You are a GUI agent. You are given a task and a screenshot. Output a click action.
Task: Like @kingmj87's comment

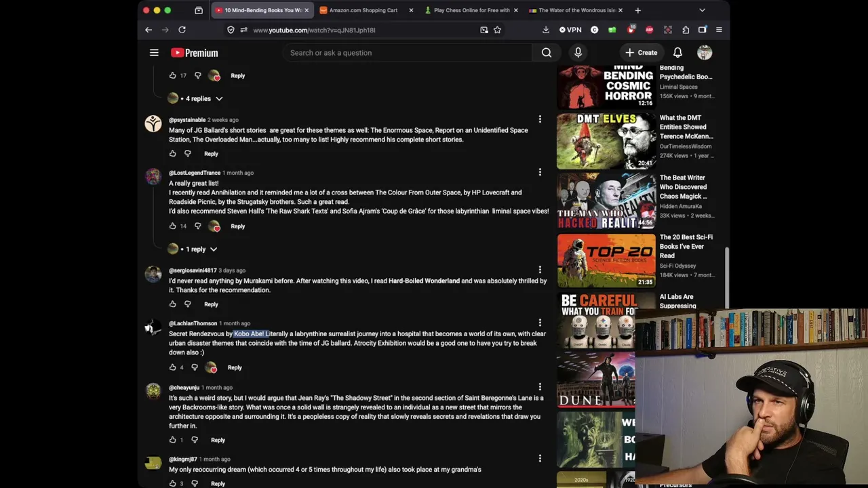[x=172, y=483]
